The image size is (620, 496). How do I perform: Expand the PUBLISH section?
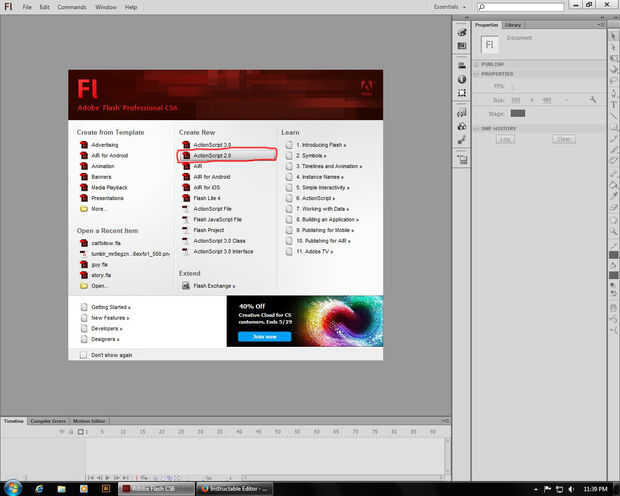click(x=477, y=64)
